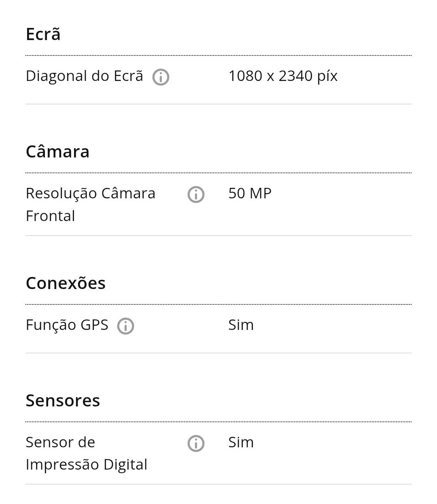
Task: Click dotted divider under Câmara heading
Action: [x=218, y=173]
